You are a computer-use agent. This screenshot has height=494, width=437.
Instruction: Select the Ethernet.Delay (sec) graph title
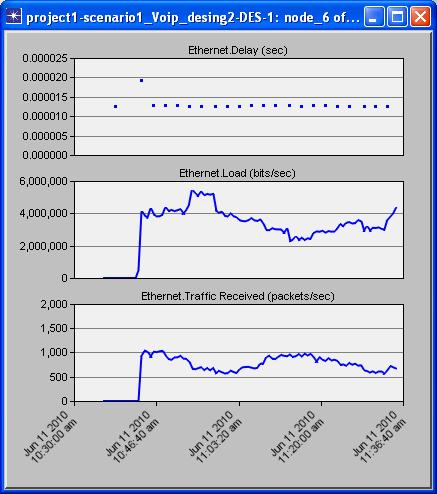pyautogui.click(x=238, y=50)
